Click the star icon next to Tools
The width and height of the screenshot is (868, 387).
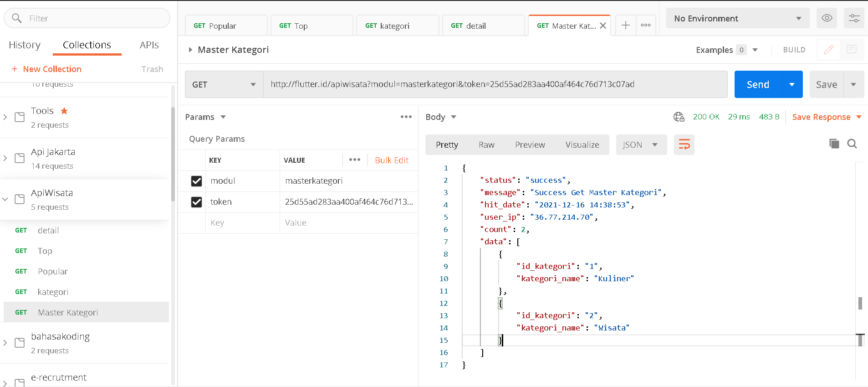(64, 111)
